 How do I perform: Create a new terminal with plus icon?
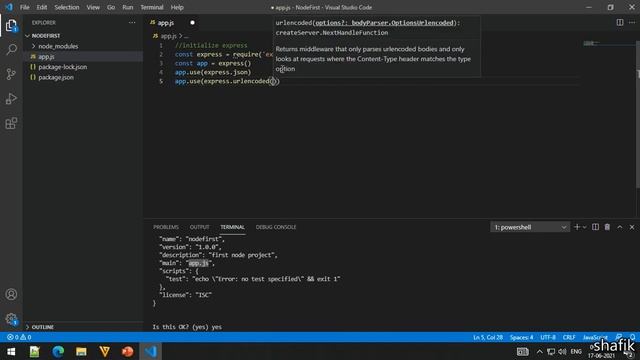[577, 227]
